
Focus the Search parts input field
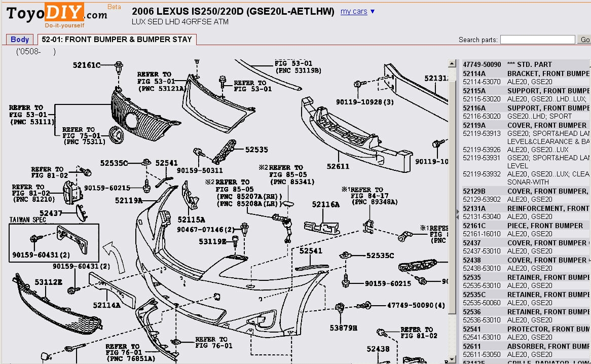[537, 40]
